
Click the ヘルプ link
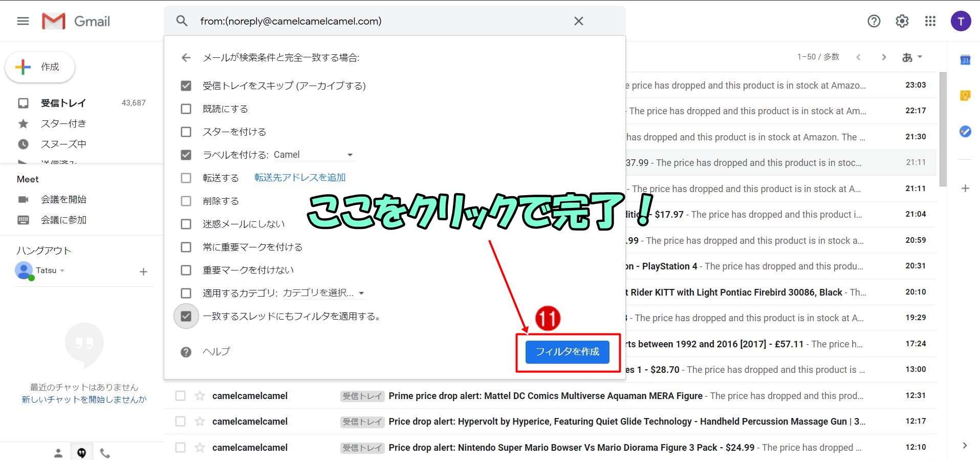(216, 351)
